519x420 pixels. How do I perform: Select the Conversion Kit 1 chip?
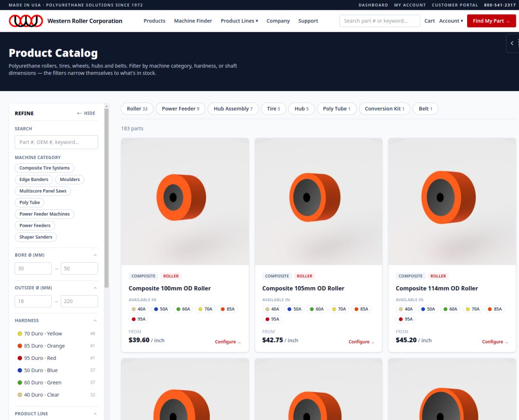pos(384,109)
